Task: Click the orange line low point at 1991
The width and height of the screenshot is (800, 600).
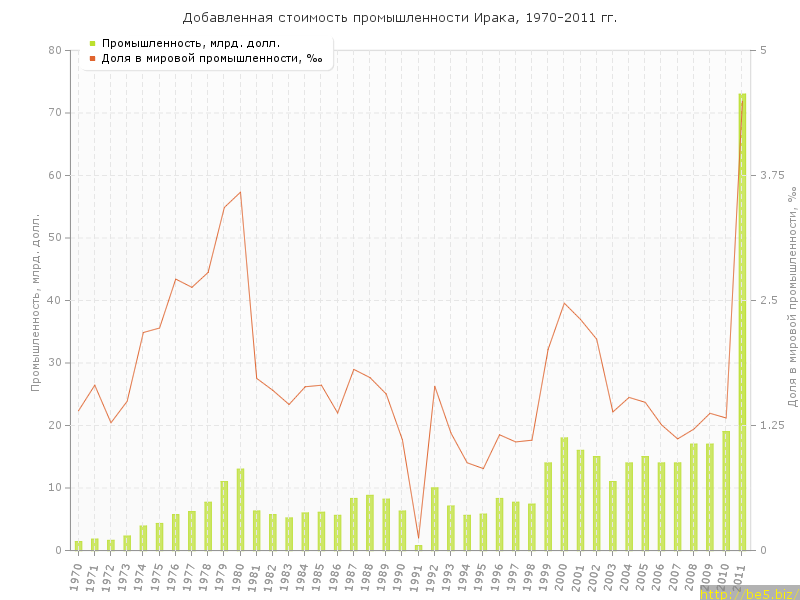Action: 419,538
